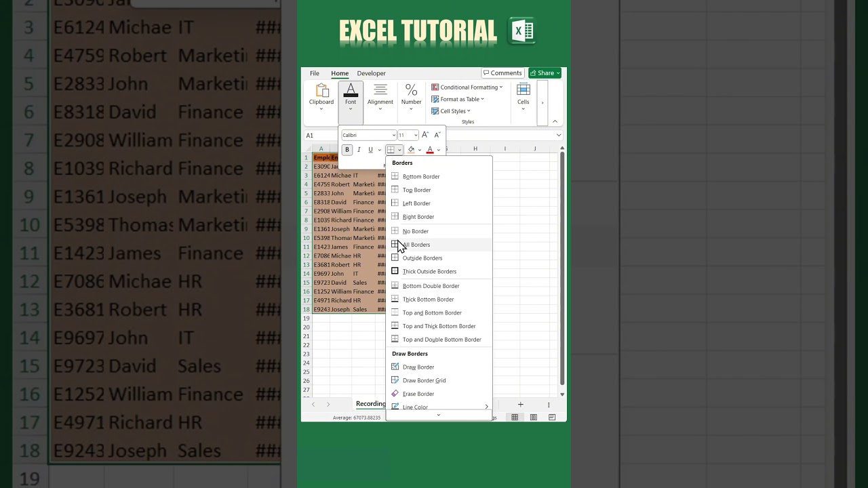Apply Thick Bottom Border
868x488 pixels.
click(439, 300)
